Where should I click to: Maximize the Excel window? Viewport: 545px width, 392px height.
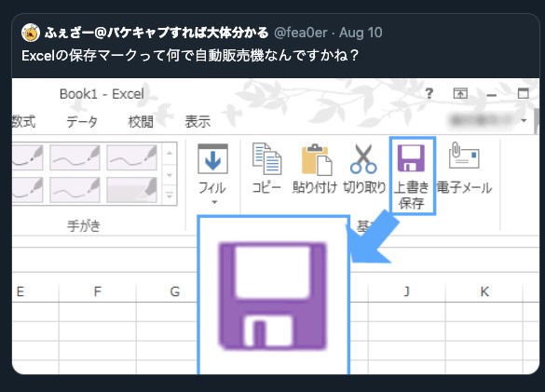[523, 93]
